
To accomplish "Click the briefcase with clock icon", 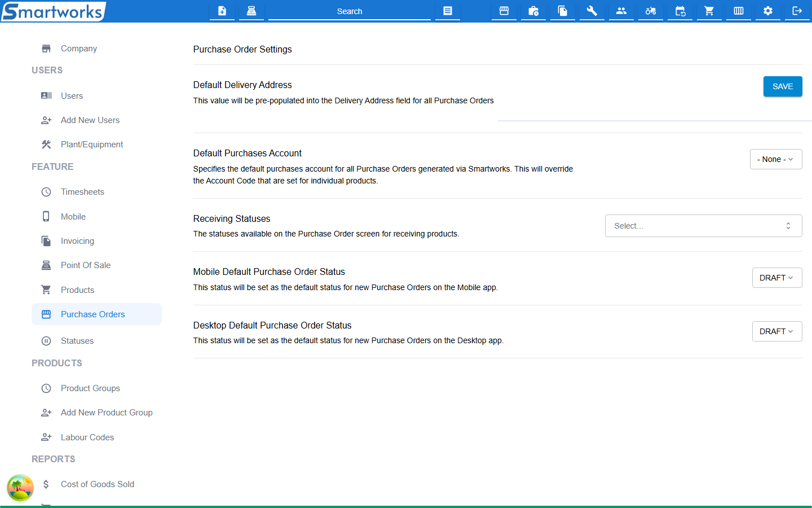I will point(533,11).
